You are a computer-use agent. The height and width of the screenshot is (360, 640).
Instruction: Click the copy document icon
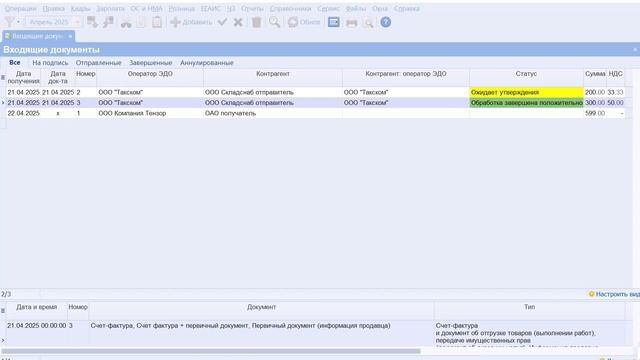point(141,22)
